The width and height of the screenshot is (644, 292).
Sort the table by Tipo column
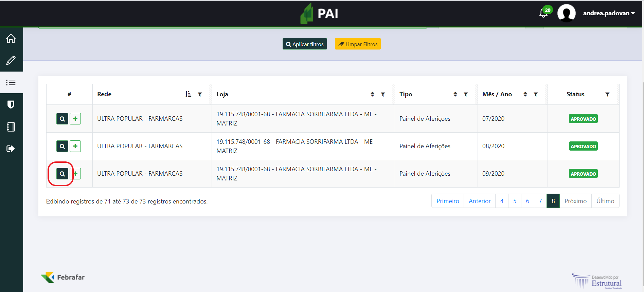coord(455,94)
